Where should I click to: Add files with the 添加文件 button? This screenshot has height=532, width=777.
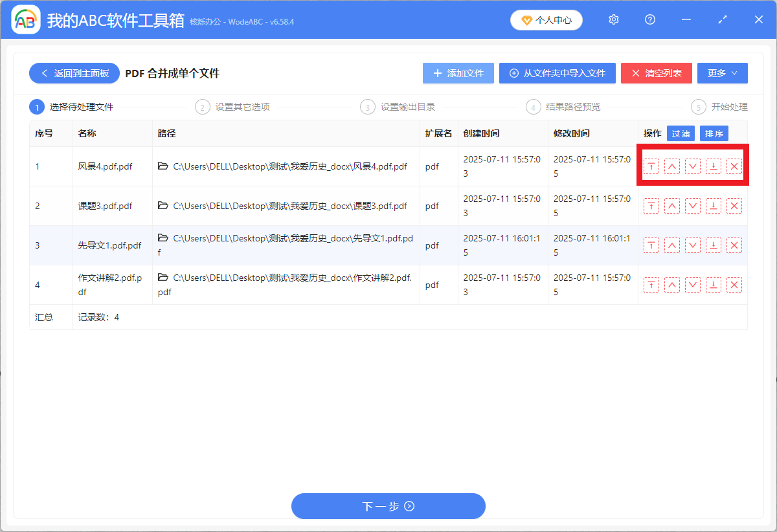tap(458, 73)
